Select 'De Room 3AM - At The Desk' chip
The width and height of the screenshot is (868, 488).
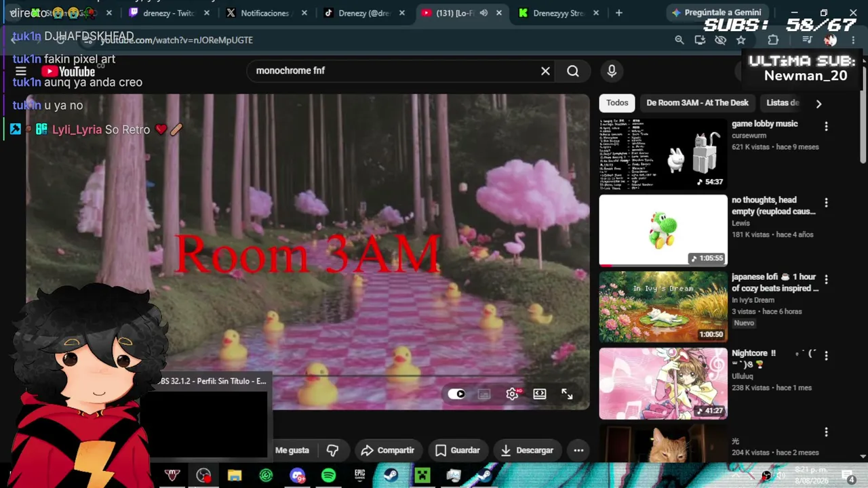tap(697, 103)
